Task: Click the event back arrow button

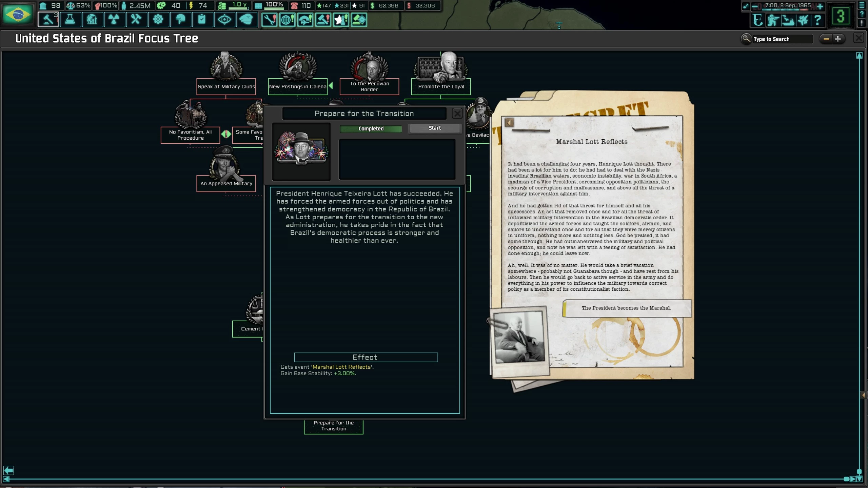Action: pyautogui.click(x=509, y=122)
